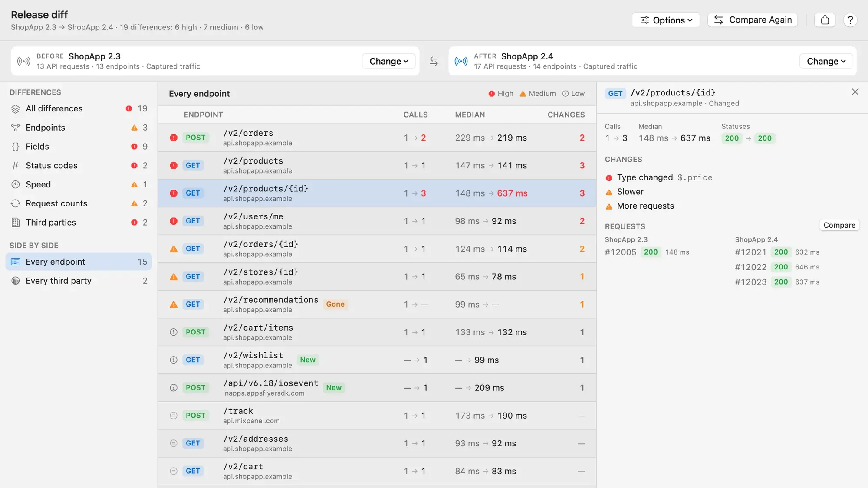The width and height of the screenshot is (868, 488).
Task: Select the GET /v2/addresses endpoint row
Action: coord(377,443)
